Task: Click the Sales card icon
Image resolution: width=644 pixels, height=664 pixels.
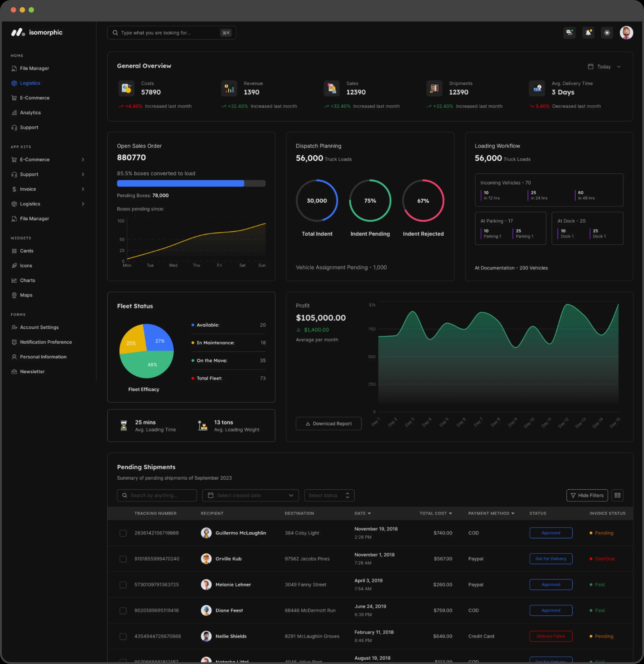Action: (x=331, y=88)
